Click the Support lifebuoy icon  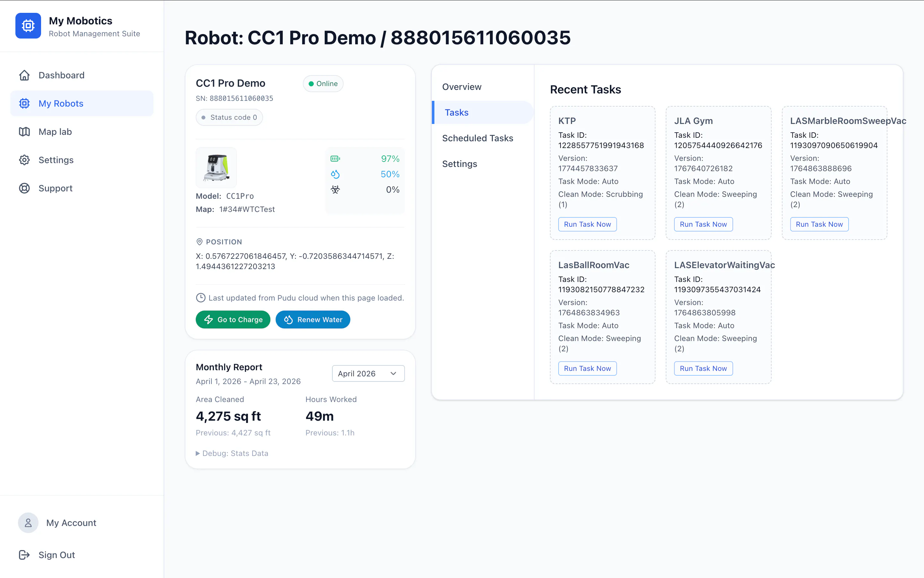point(24,188)
